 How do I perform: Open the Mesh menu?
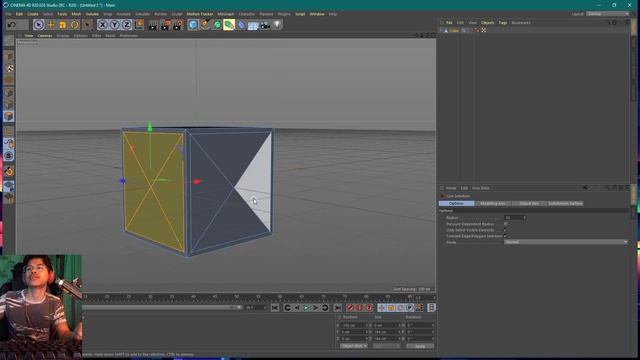pyautogui.click(x=76, y=14)
